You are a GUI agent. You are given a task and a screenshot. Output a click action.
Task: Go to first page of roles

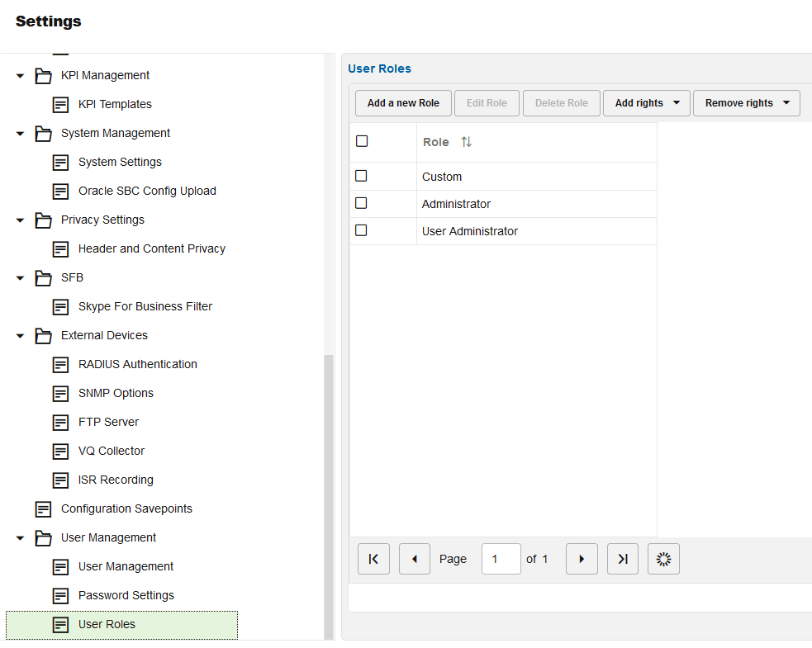(x=373, y=559)
